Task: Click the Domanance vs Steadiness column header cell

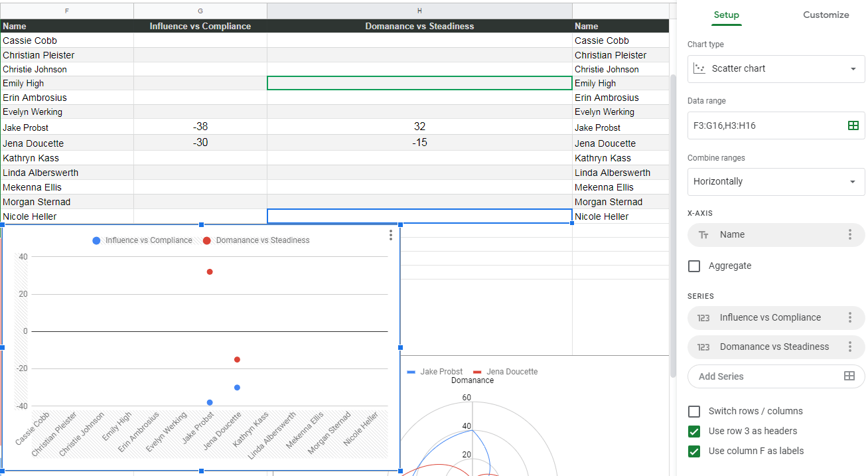Action: pos(419,26)
